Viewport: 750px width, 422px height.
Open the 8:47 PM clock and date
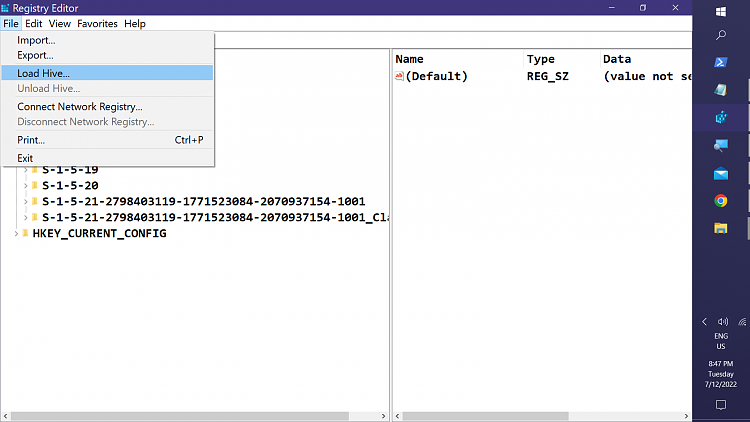point(721,374)
